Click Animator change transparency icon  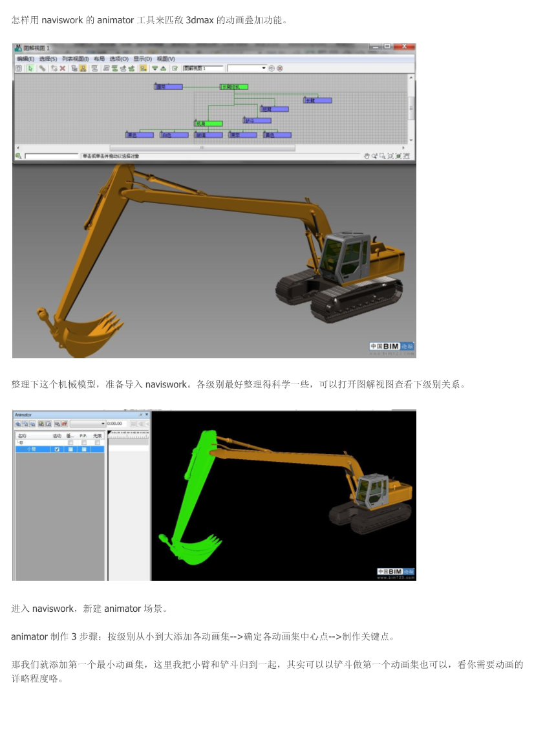48,424
